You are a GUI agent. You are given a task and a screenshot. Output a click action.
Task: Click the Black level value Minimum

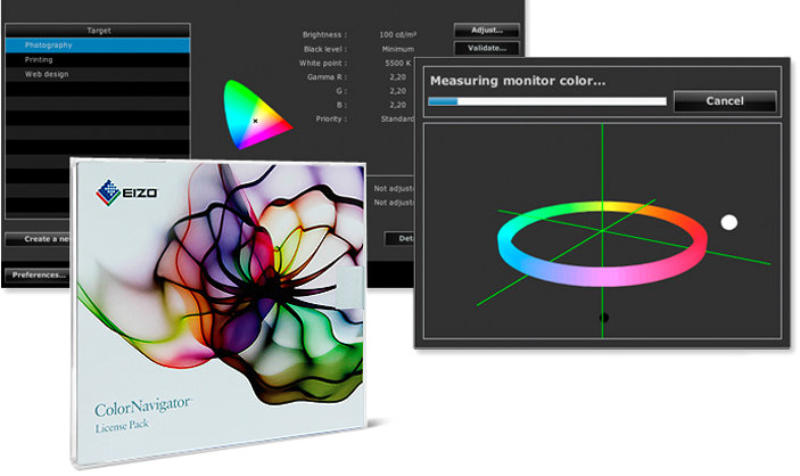[397, 49]
